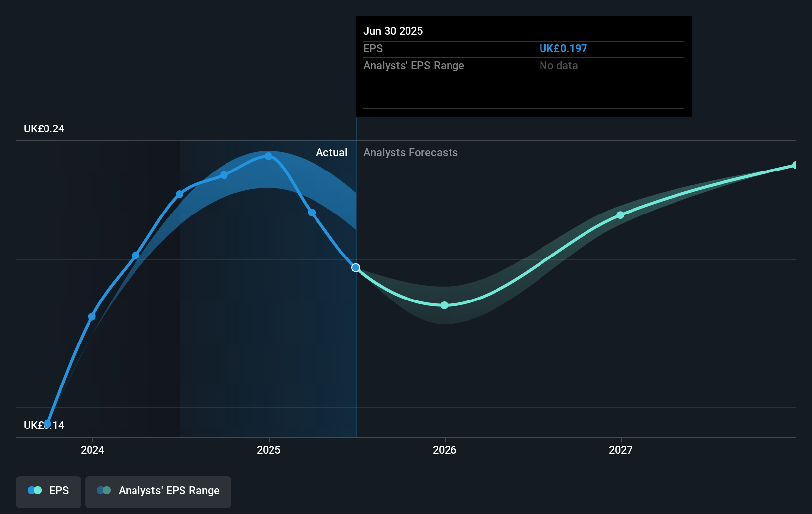Toggle the EPS legend button
The width and height of the screenshot is (812, 514).
tap(48, 491)
